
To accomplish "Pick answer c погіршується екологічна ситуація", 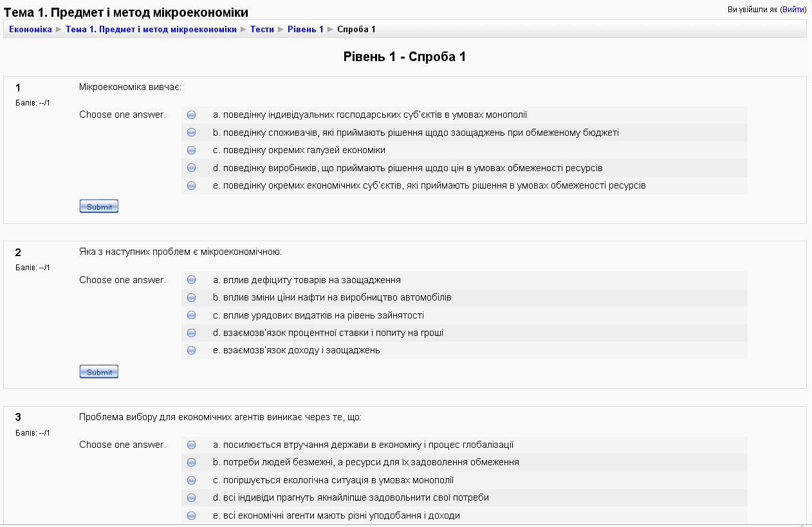I will click(191, 480).
